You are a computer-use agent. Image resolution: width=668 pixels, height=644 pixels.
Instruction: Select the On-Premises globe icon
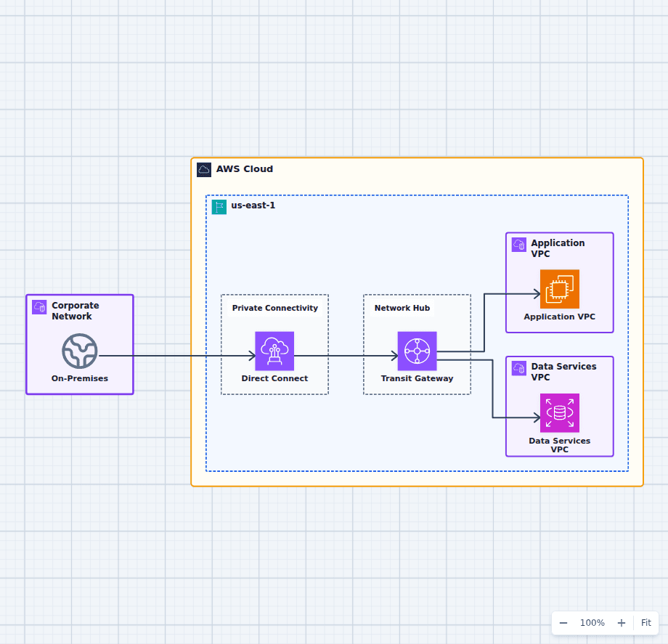tap(80, 351)
